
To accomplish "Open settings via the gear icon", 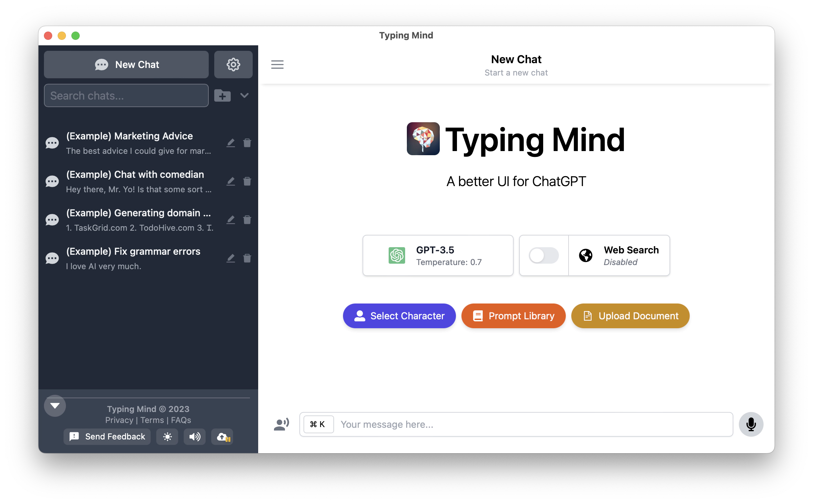I will click(233, 65).
